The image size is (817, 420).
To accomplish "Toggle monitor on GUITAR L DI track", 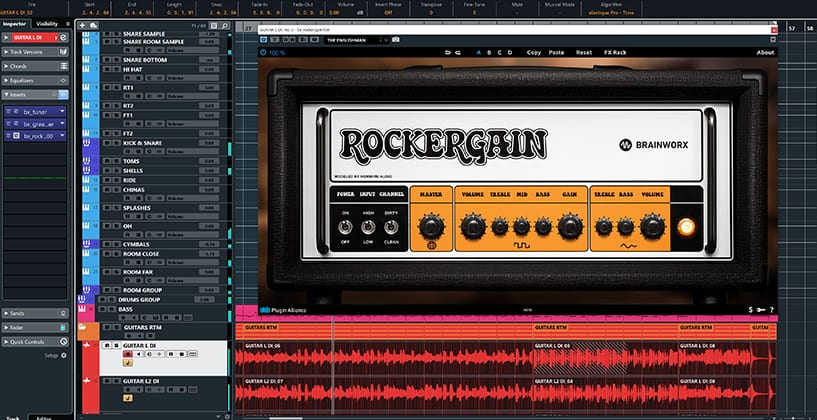I will click(138, 354).
